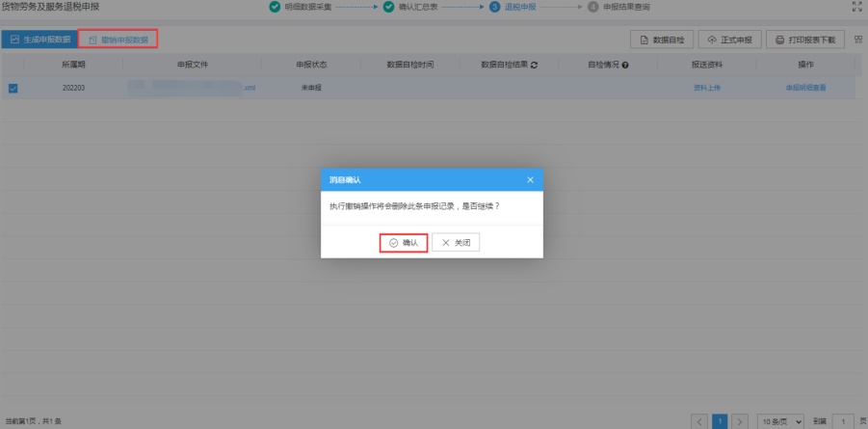The image size is (868, 429).
Task: Select page 1 in pagination
Action: coord(720,421)
